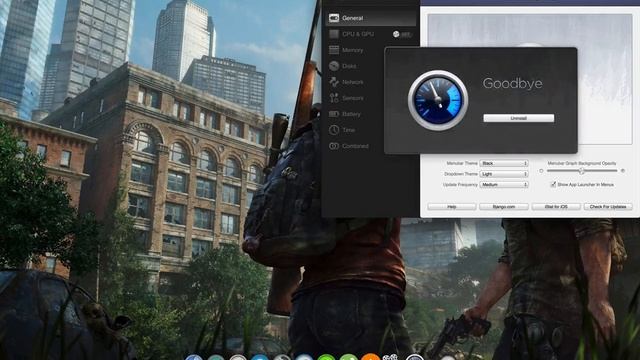Viewport: 640px width, 360px height.
Task: Select the Disks sidebar item
Action: tap(342, 66)
